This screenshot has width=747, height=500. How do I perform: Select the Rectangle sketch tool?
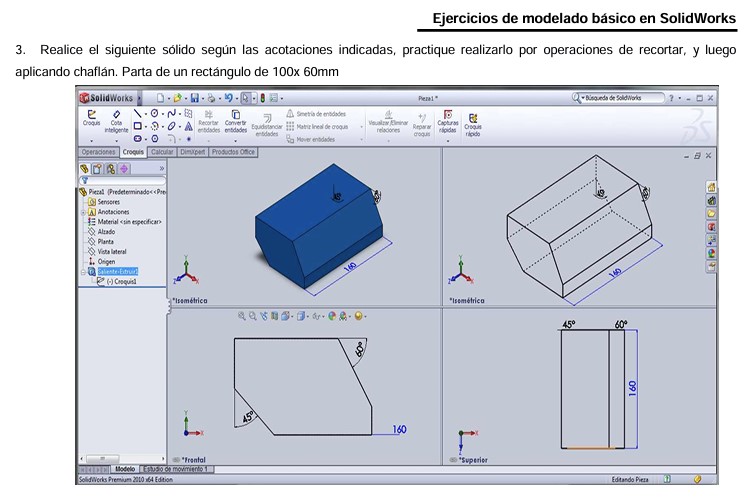pos(137,126)
